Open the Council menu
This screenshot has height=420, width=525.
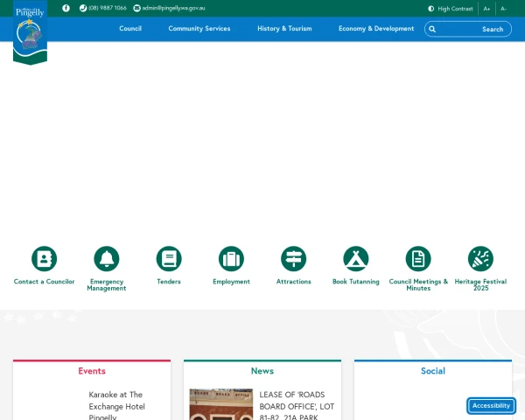(130, 29)
